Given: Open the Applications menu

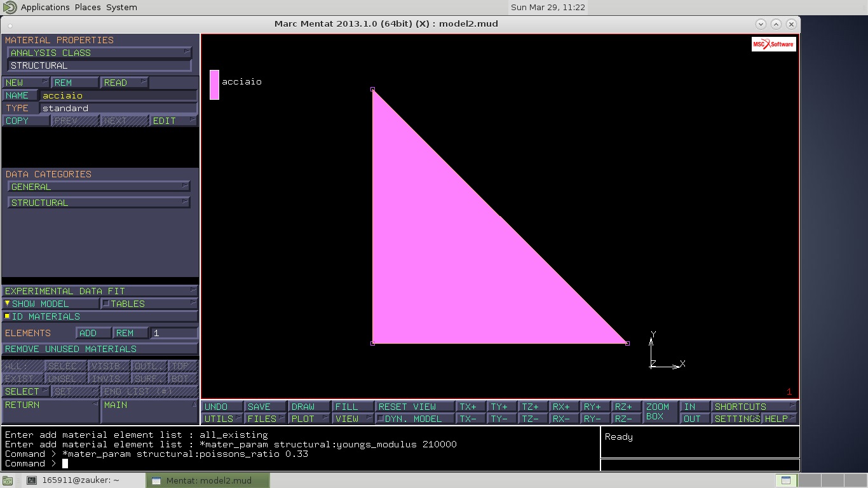Looking at the screenshot, I should tap(45, 7).
